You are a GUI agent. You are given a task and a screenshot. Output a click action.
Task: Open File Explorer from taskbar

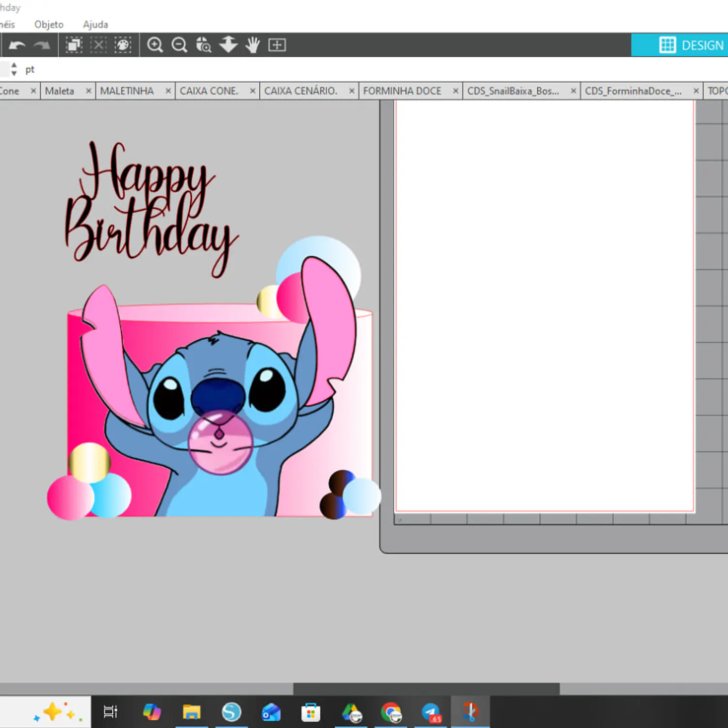[x=192, y=712]
